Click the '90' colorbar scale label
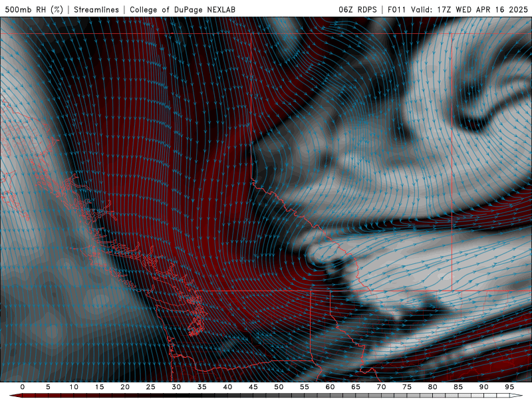Image resolution: width=532 pixels, height=399 pixels. [483, 387]
